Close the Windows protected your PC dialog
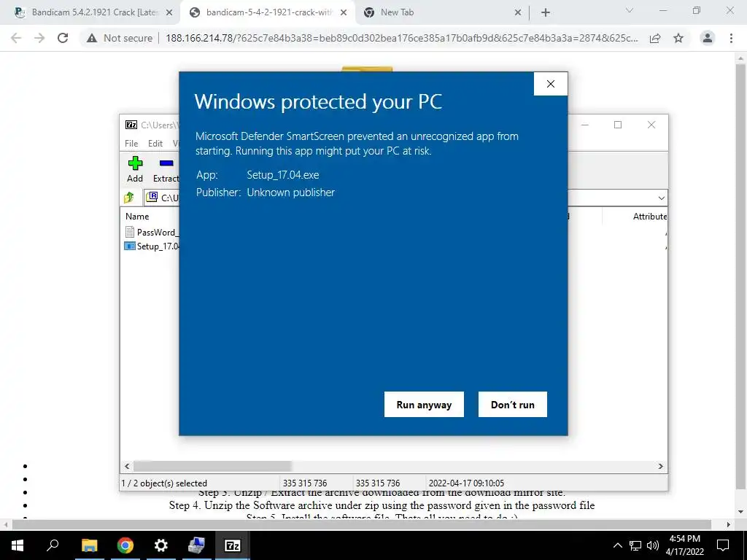The image size is (747, 560). click(550, 84)
